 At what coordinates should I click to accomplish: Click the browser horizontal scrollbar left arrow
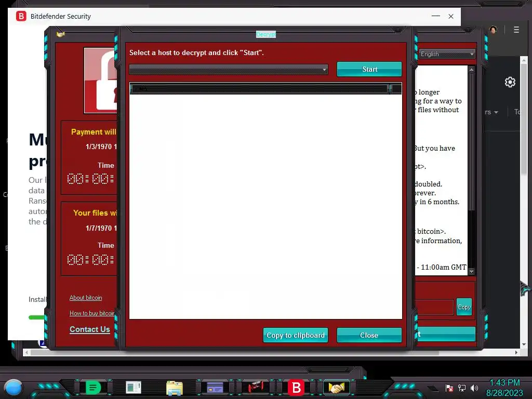tap(26, 353)
